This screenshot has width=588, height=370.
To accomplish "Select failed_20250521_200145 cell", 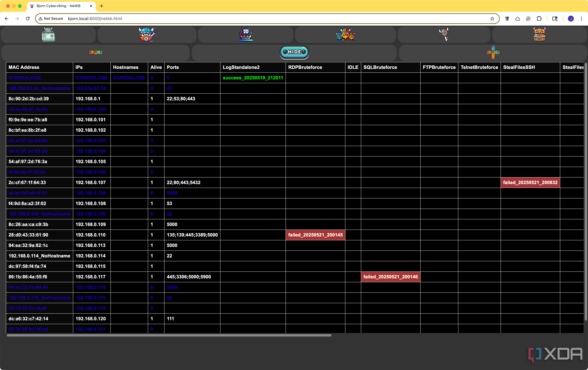I will 315,235.
